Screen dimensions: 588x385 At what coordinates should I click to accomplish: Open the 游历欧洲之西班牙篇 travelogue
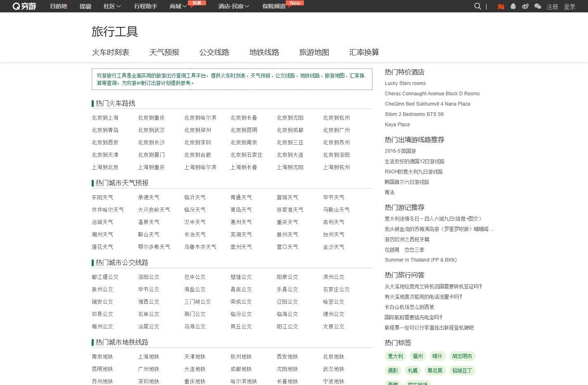407,239
